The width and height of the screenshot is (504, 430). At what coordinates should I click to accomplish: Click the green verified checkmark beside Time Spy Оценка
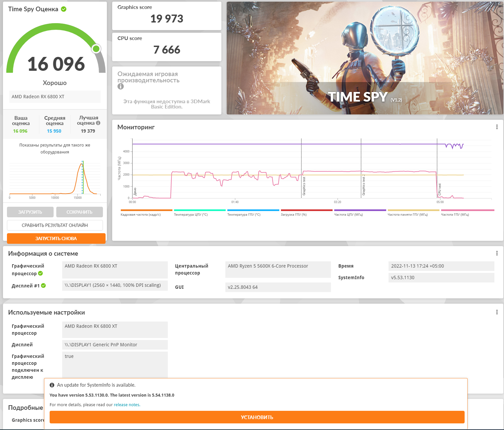coord(64,9)
